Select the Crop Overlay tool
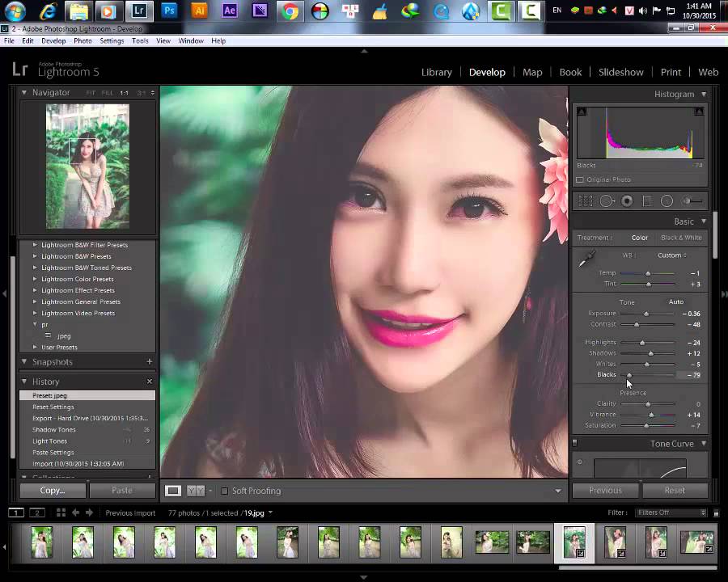 point(586,201)
